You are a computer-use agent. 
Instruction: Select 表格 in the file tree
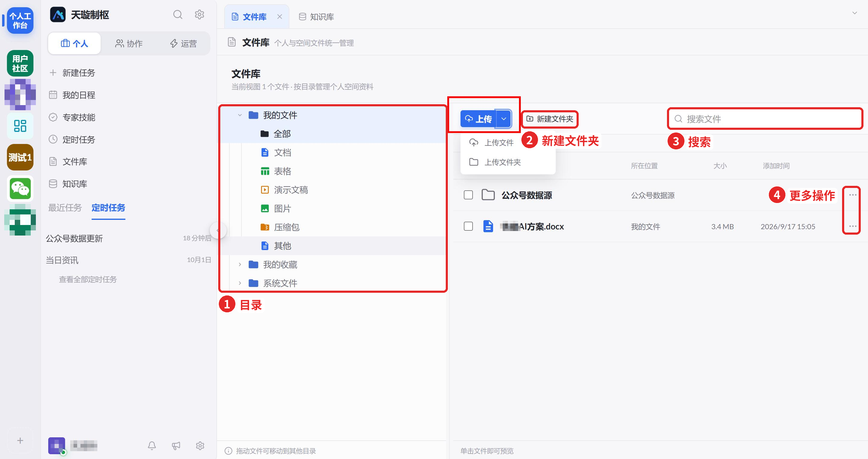click(x=282, y=171)
